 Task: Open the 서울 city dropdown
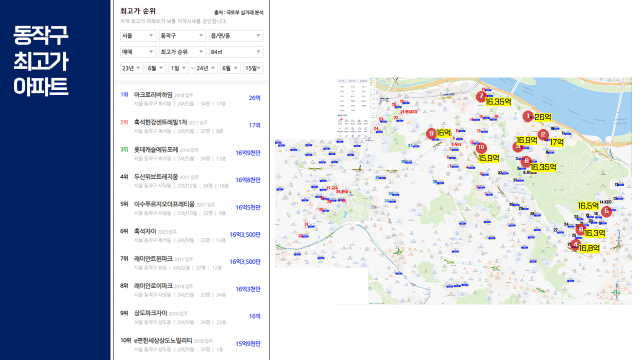point(138,36)
